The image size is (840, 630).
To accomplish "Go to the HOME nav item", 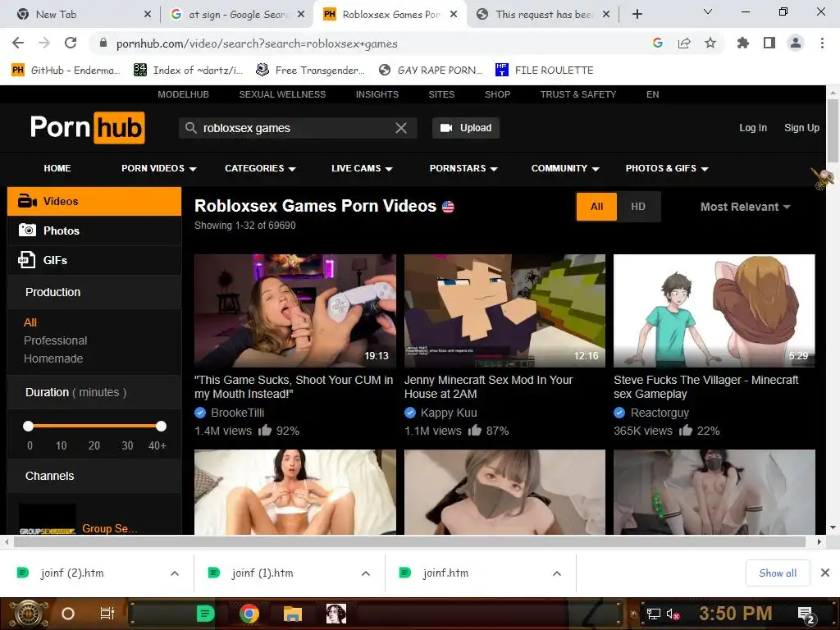I will [x=57, y=168].
